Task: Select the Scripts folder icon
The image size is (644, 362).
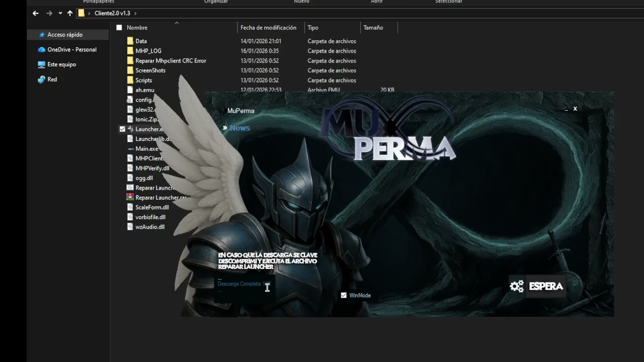Action: (130, 80)
